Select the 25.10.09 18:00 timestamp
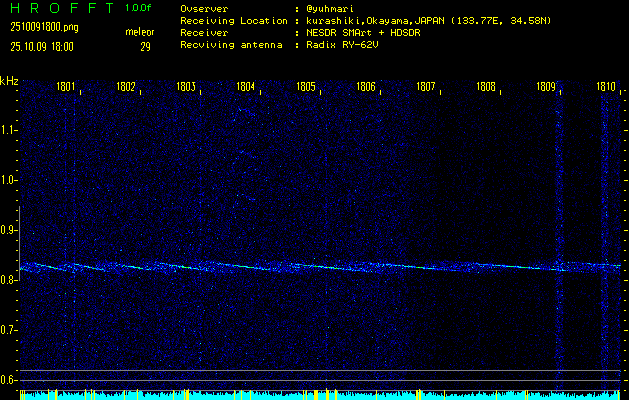The height and width of the screenshot is (400, 629). (41, 46)
